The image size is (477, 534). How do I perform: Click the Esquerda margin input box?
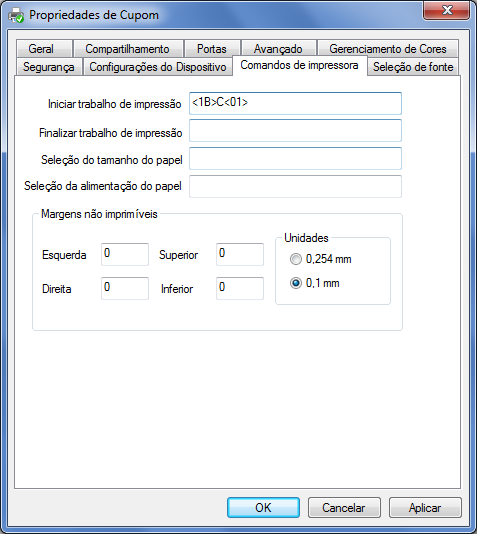(x=125, y=254)
